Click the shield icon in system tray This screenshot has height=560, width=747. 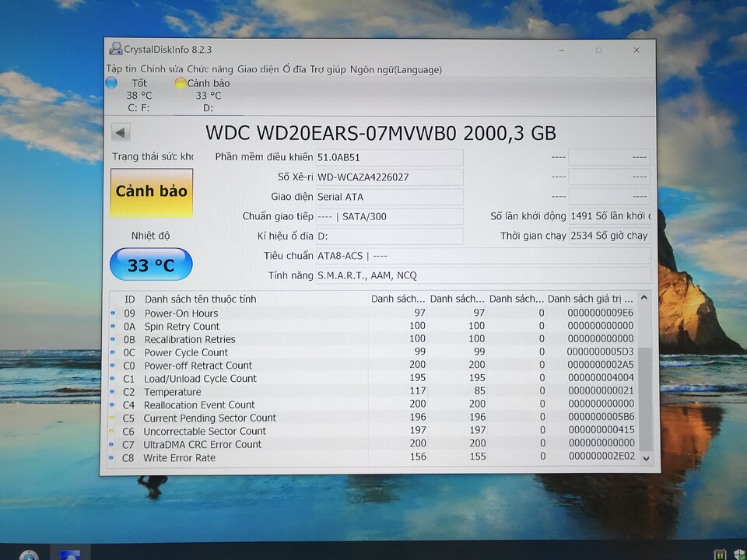[740, 555]
